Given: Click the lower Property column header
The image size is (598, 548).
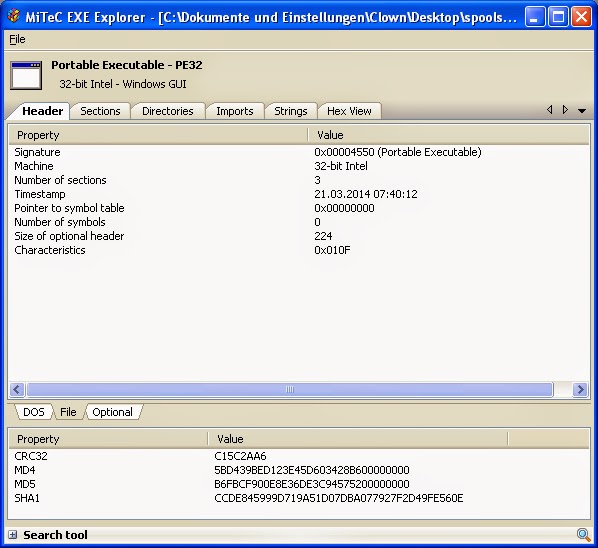Looking at the screenshot, I should (x=108, y=439).
